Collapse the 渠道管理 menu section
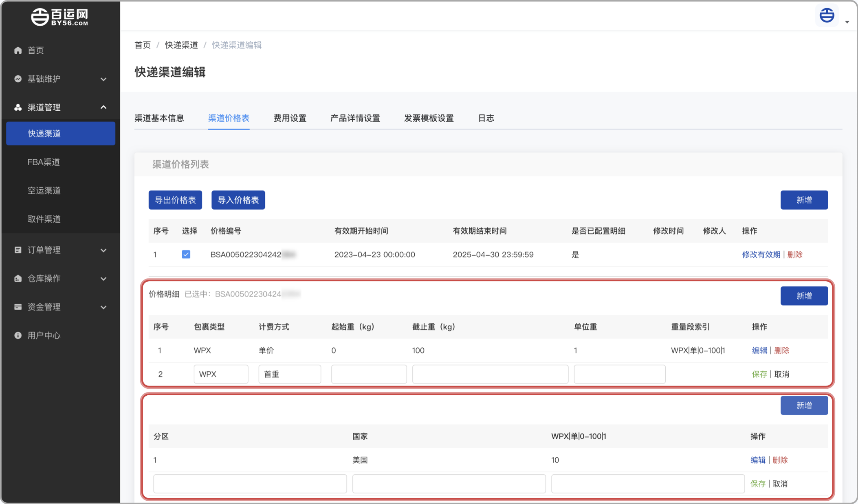This screenshot has width=858, height=504. [103, 107]
